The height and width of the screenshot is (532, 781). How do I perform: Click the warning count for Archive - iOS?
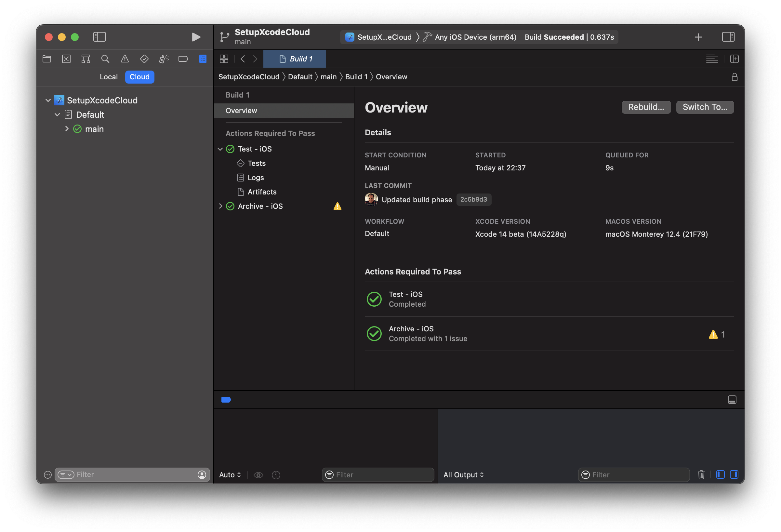click(717, 334)
